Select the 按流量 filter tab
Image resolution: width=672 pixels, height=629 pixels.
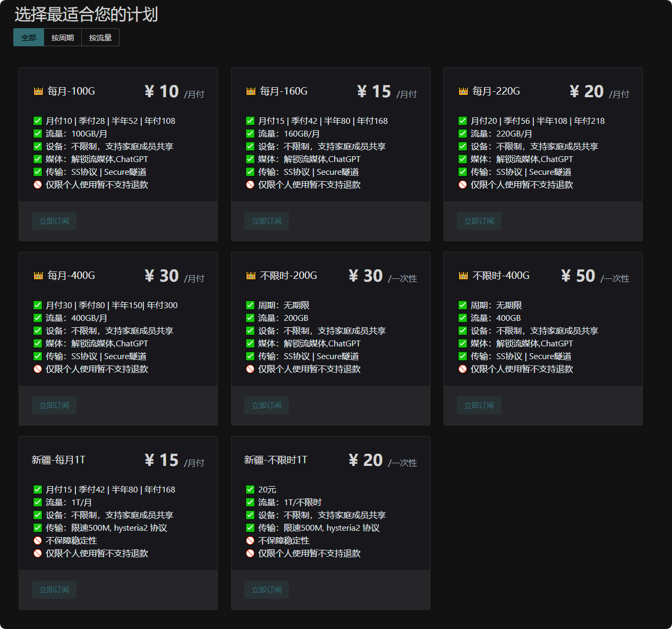(100, 38)
